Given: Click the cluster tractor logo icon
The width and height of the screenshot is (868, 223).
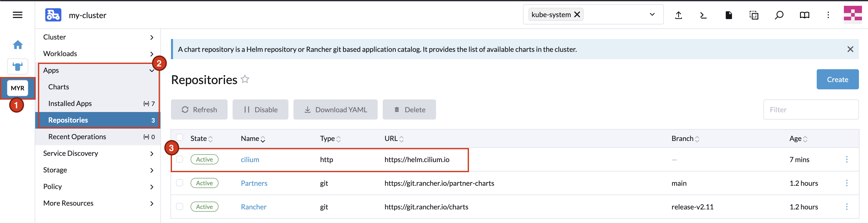Looking at the screenshot, I should pyautogui.click(x=53, y=15).
